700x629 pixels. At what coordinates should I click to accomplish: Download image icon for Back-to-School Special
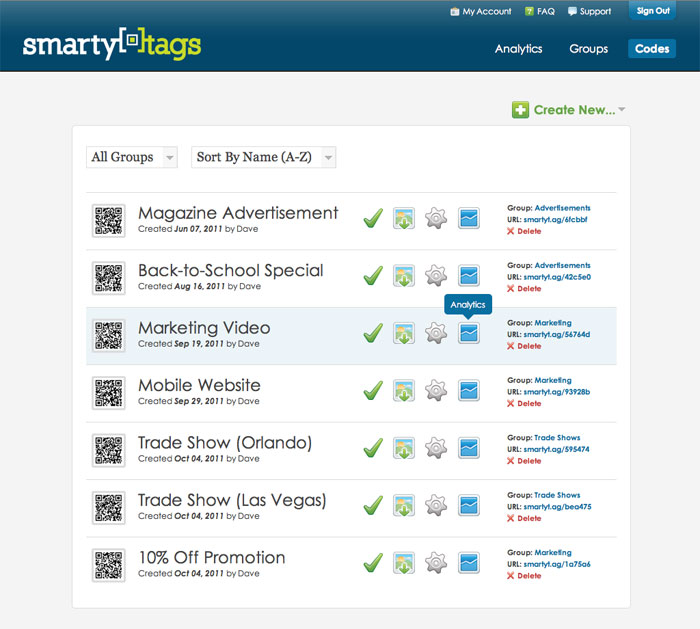point(403,276)
